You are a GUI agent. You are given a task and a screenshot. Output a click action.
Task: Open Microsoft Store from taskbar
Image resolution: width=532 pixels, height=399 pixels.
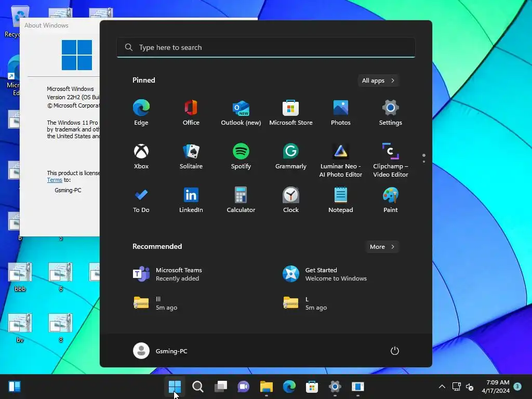pyautogui.click(x=312, y=387)
